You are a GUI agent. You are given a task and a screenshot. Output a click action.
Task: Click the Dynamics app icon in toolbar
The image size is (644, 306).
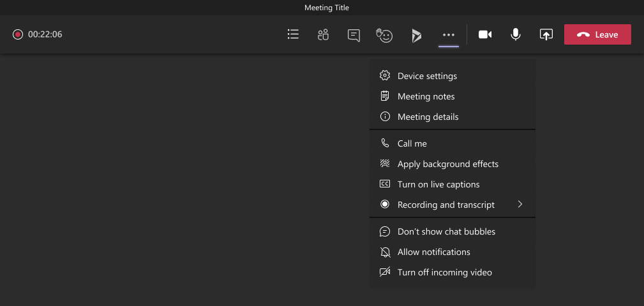click(416, 35)
